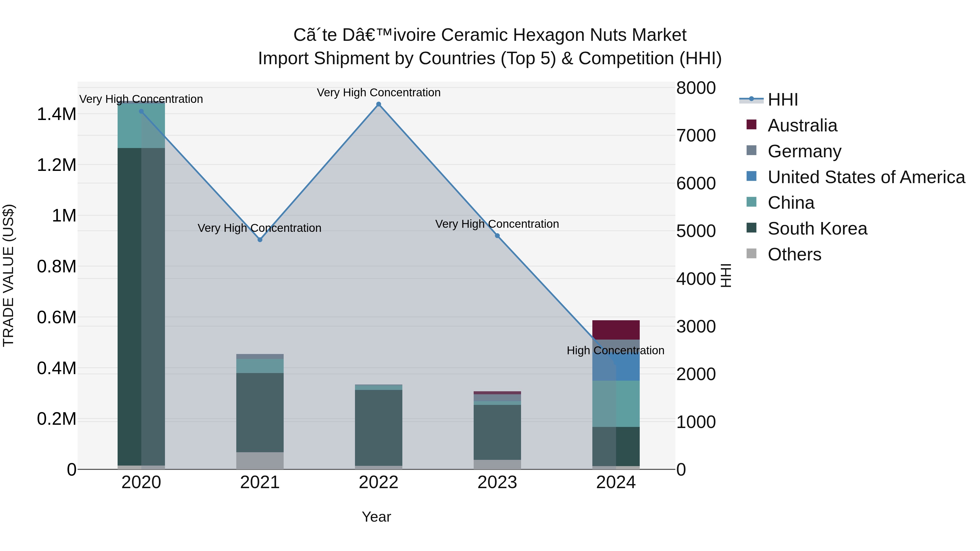This screenshot has height=551, width=980.
Task: Click the 2022 South Korea bar segment
Action: pyautogui.click(x=379, y=428)
